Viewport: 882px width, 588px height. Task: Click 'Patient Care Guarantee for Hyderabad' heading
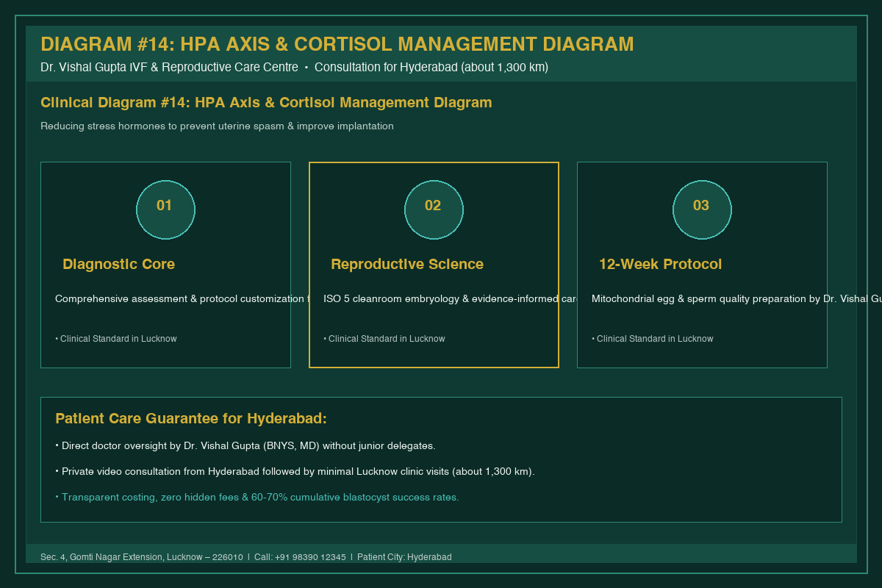point(191,418)
